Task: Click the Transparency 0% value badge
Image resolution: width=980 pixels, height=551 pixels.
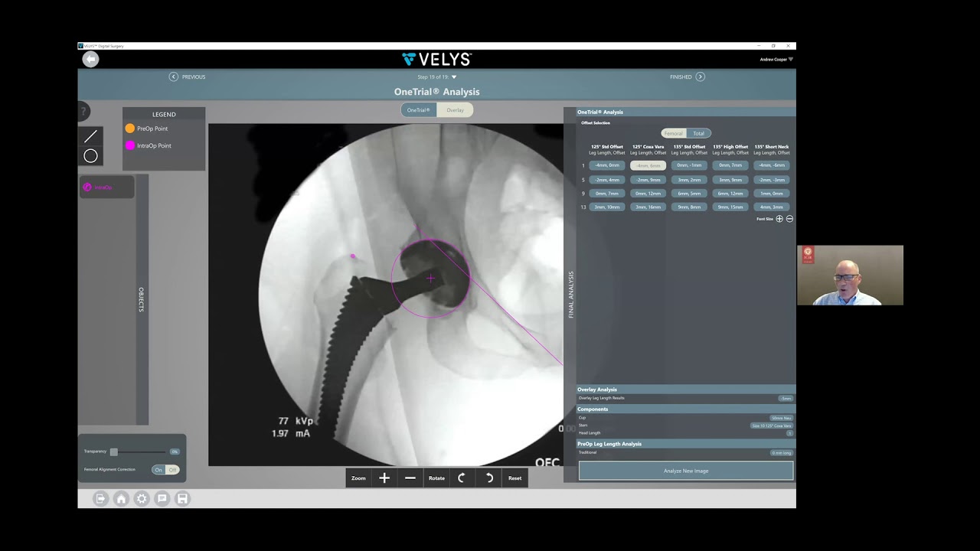Action: click(x=175, y=452)
